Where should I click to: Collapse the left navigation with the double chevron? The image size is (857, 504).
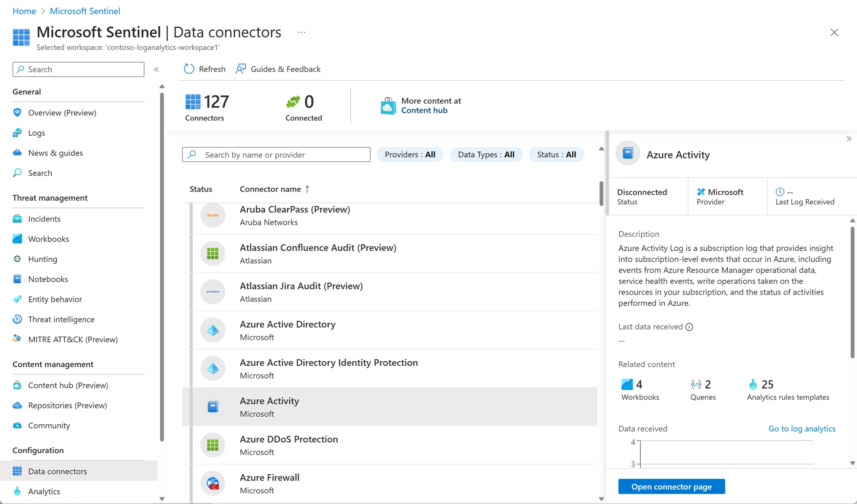click(156, 69)
